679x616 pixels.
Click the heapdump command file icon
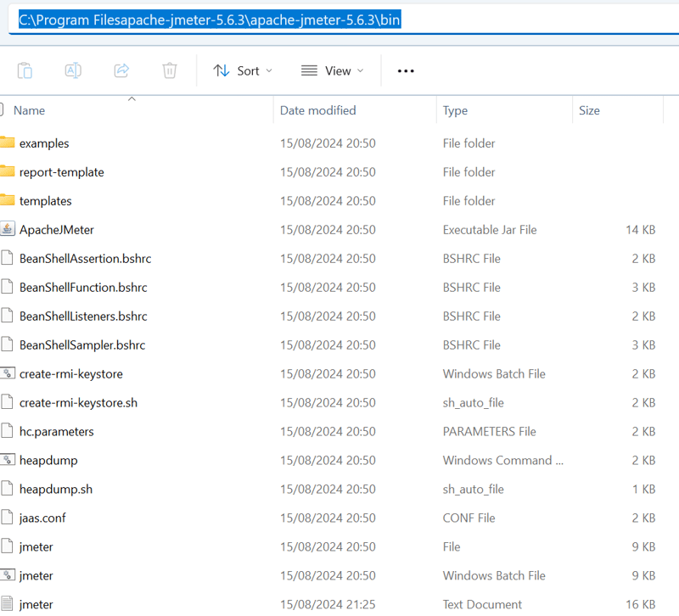click(x=8, y=460)
